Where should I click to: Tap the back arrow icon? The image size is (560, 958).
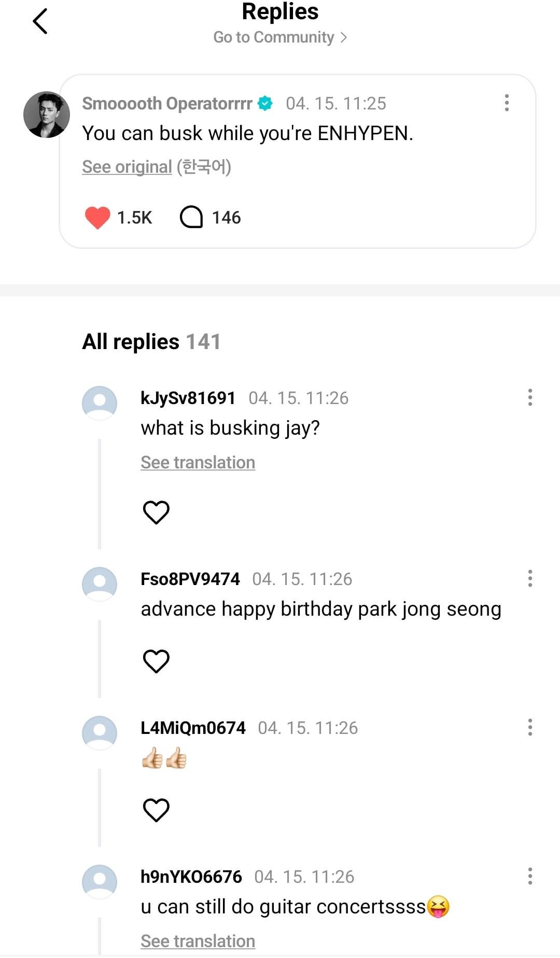tap(40, 21)
